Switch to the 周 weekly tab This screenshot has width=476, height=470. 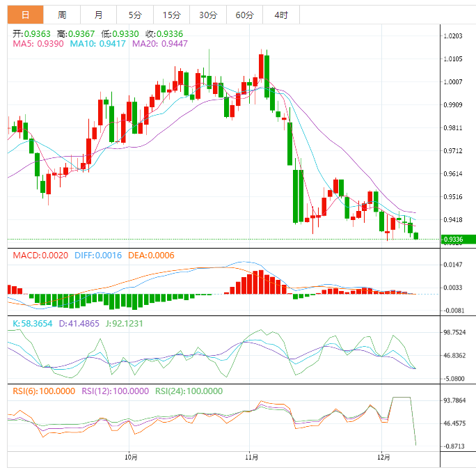(62, 15)
